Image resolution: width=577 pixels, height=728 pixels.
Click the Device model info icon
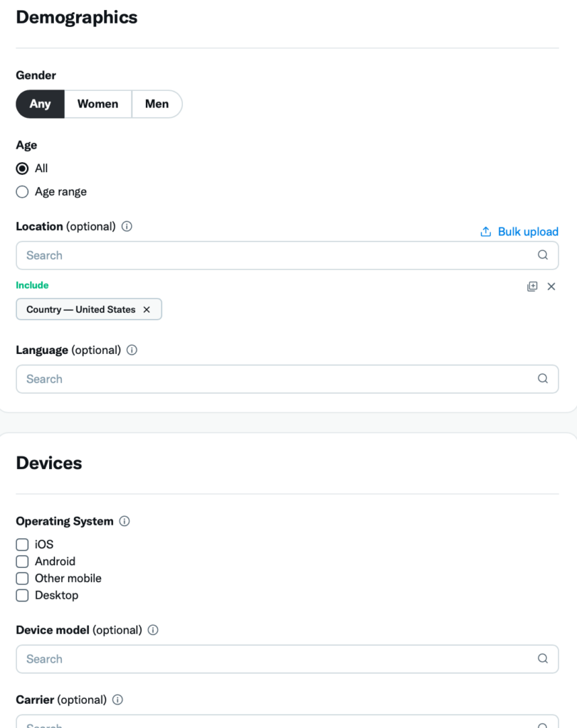pyautogui.click(x=152, y=630)
